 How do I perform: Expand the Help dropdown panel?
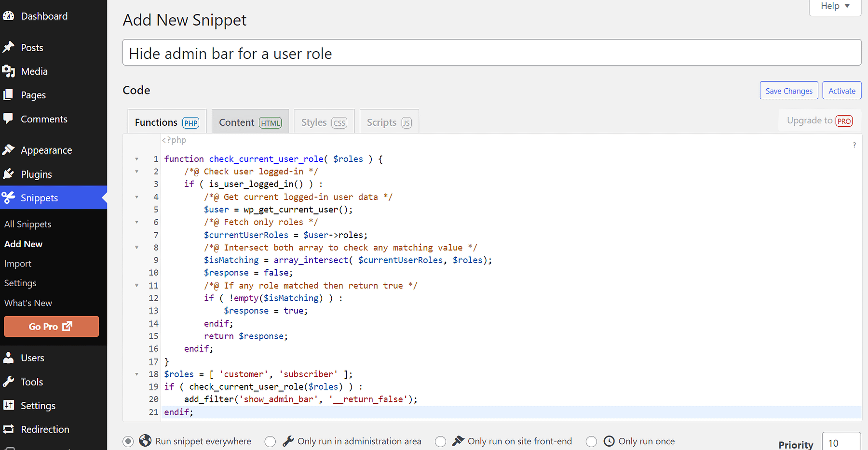click(835, 6)
